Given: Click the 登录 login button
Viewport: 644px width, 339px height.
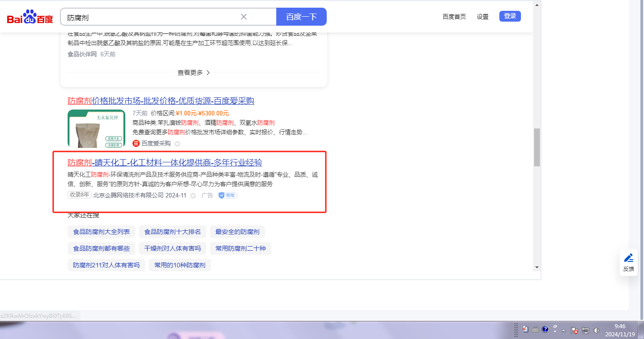Looking at the screenshot, I should [x=510, y=16].
